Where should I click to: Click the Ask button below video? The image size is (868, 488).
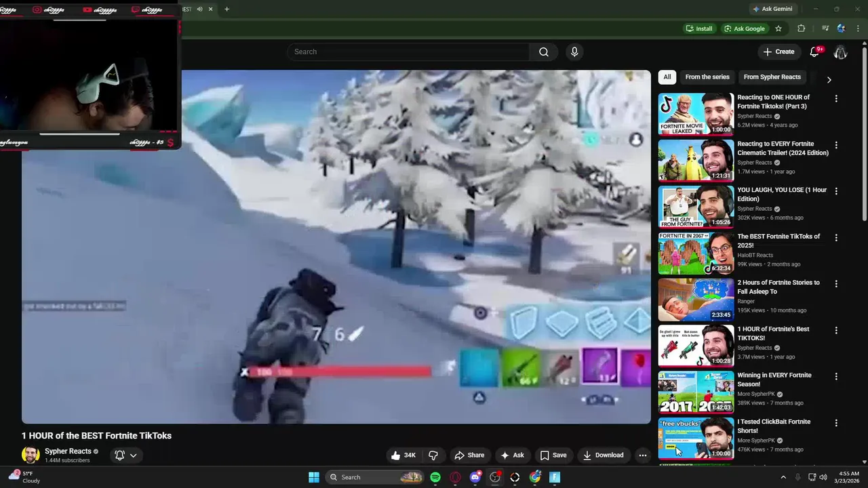click(512, 455)
